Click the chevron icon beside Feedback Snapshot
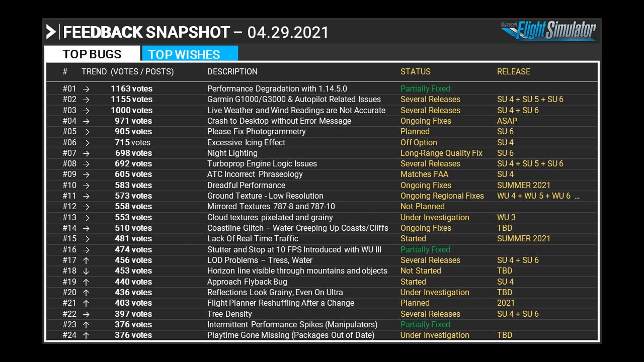 pyautogui.click(x=51, y=32)
